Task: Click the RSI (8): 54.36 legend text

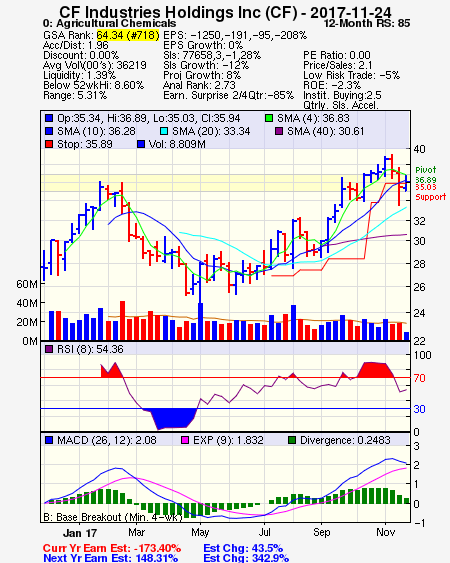Action: point(91,349)
